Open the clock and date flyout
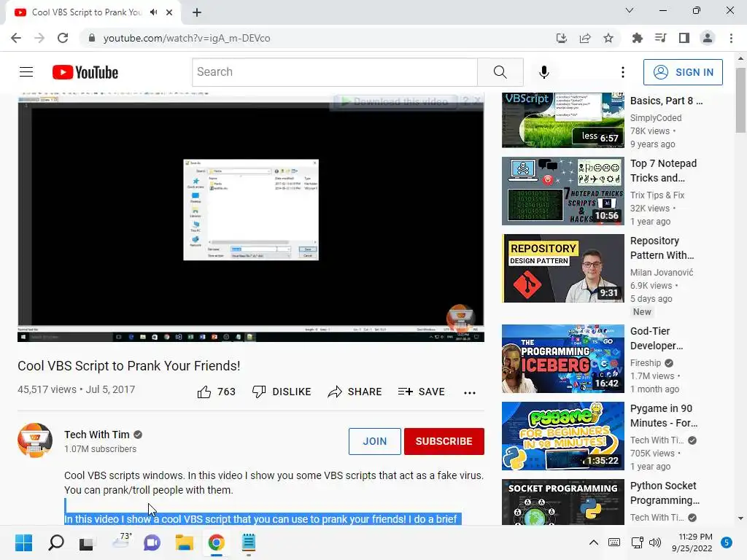 coord(692,542)
